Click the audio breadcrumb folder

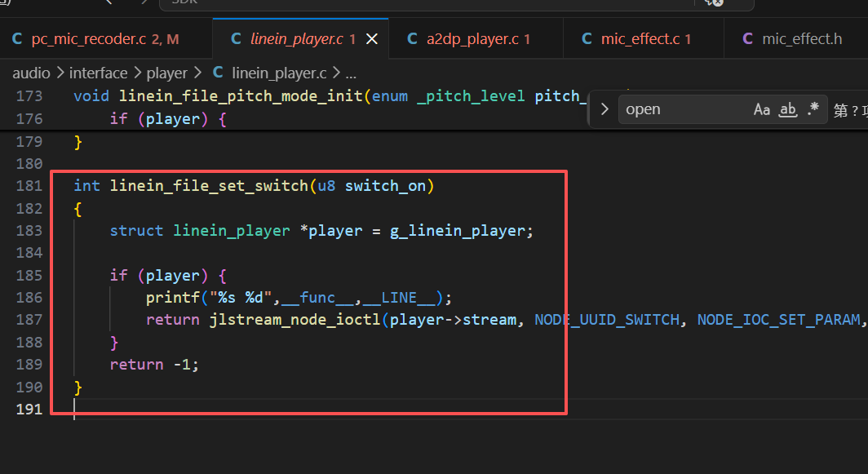[31, 73]
